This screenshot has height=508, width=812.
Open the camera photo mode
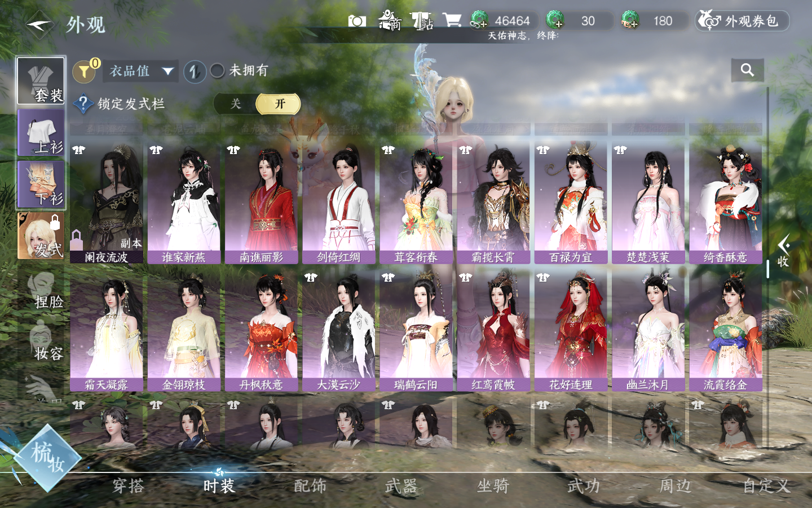357,21
